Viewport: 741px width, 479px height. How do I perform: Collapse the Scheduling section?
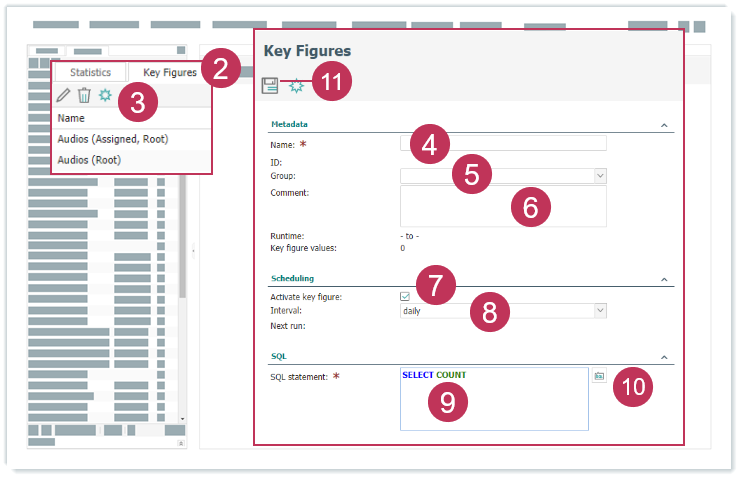coord(664,279)
